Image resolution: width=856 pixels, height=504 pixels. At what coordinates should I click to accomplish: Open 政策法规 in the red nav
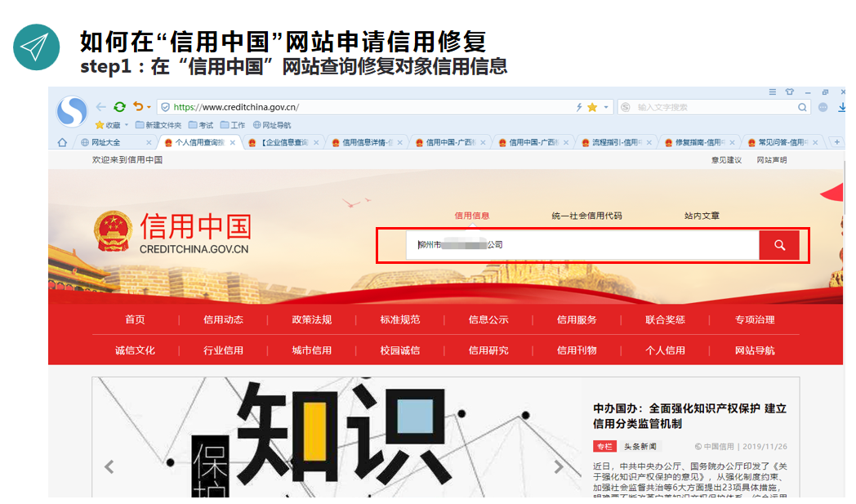click(312, 319)
